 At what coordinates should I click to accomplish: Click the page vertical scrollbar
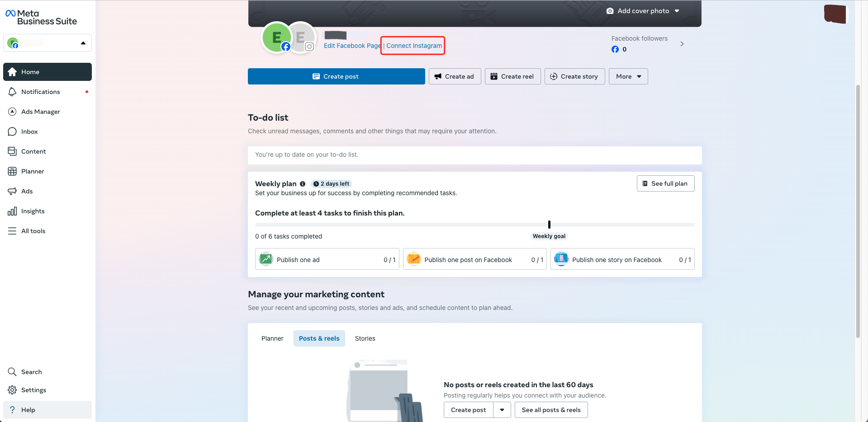[858, 211]
